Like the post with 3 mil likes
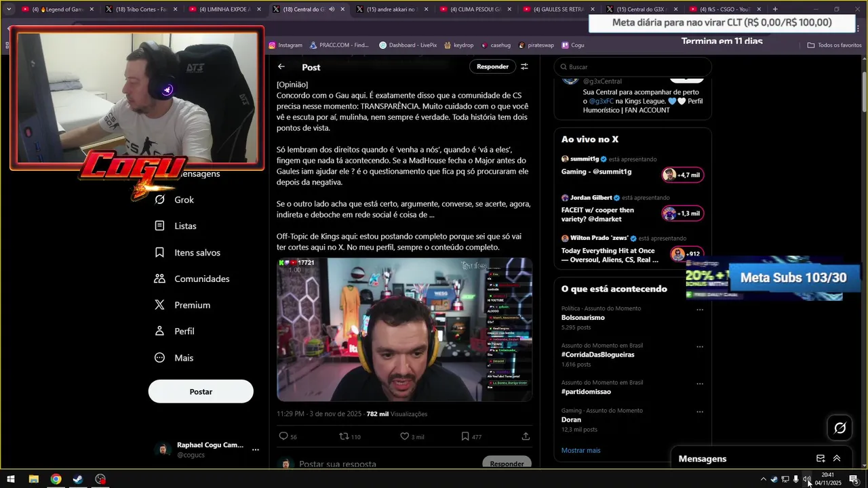 [404, 436]
